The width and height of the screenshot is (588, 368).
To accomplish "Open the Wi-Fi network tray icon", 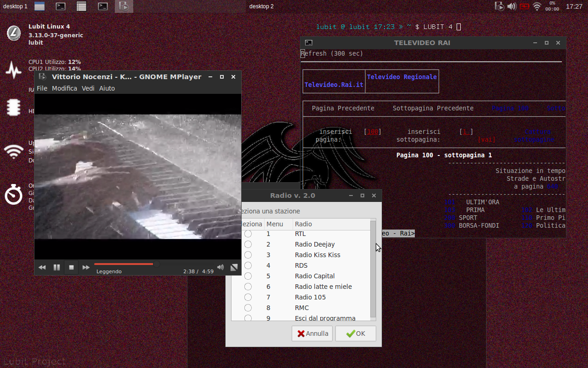I will click(x=537, y=6).
